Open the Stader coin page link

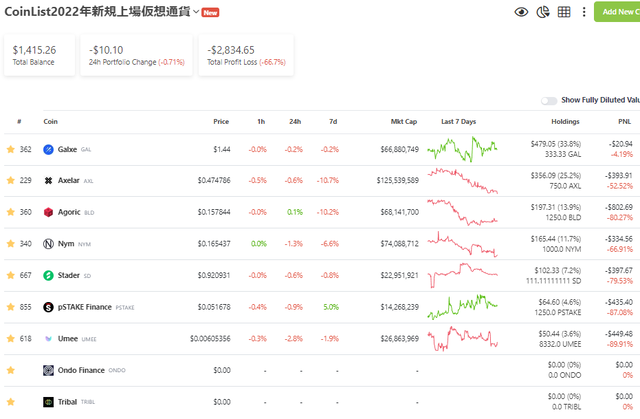(69, 275)
